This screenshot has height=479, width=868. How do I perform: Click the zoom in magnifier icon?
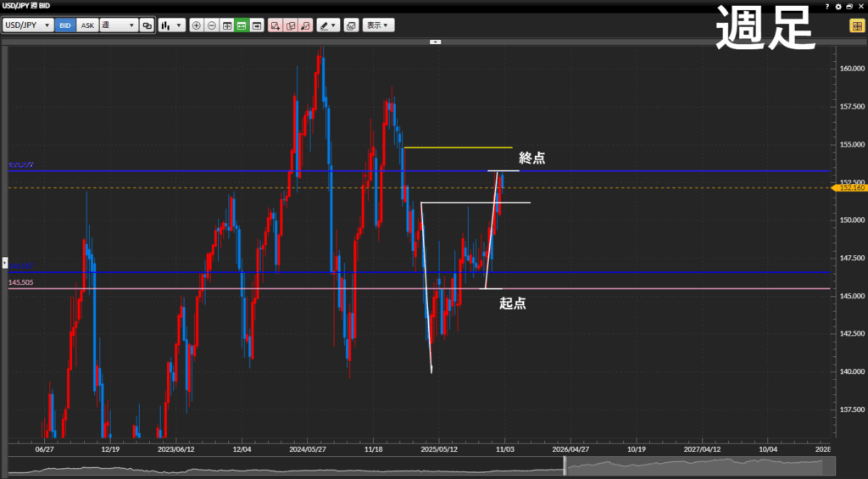coord(197,25)
